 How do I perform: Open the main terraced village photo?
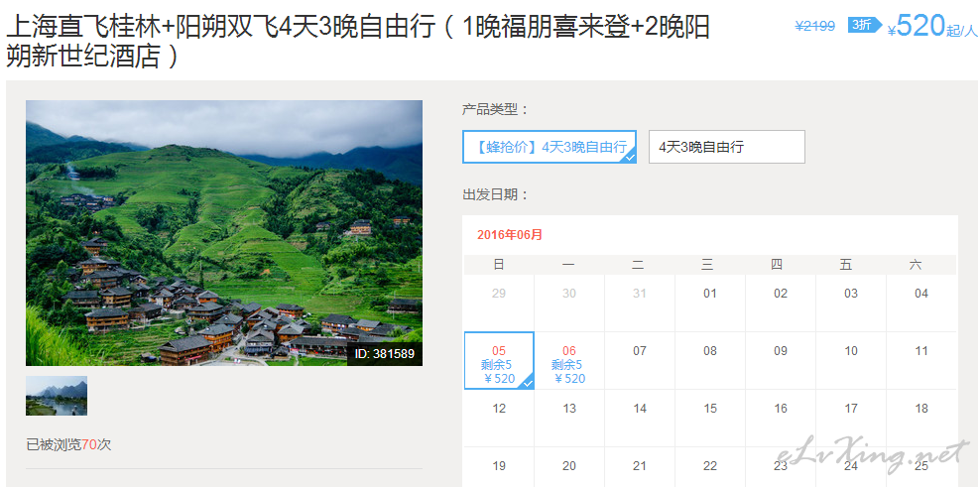pyautogui.click(x=224, y=232)
